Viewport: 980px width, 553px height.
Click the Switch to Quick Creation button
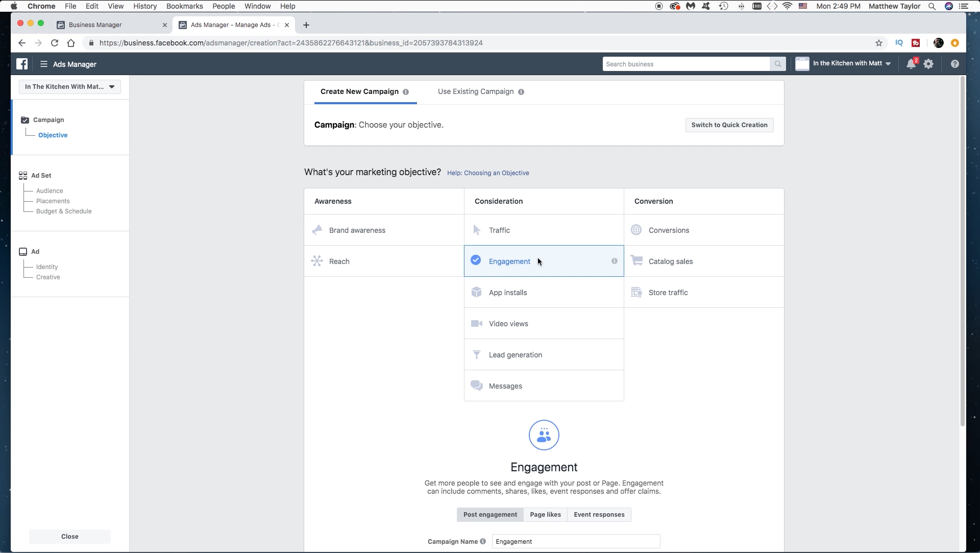coord(729,125)
